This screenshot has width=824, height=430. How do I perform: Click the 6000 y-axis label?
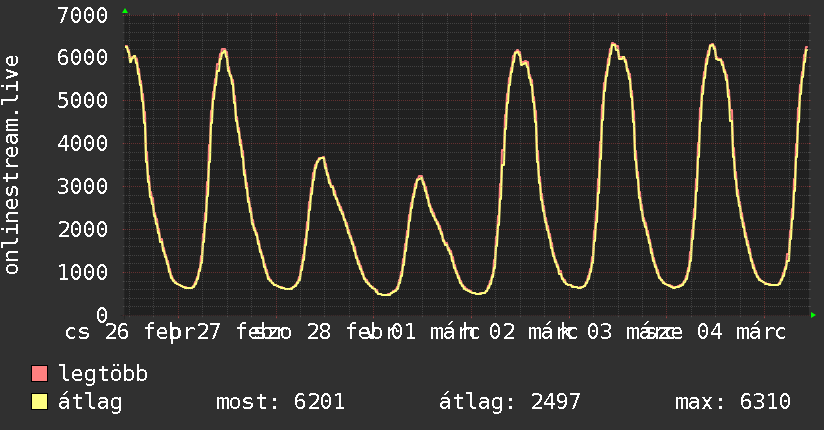tap(83, 57)
